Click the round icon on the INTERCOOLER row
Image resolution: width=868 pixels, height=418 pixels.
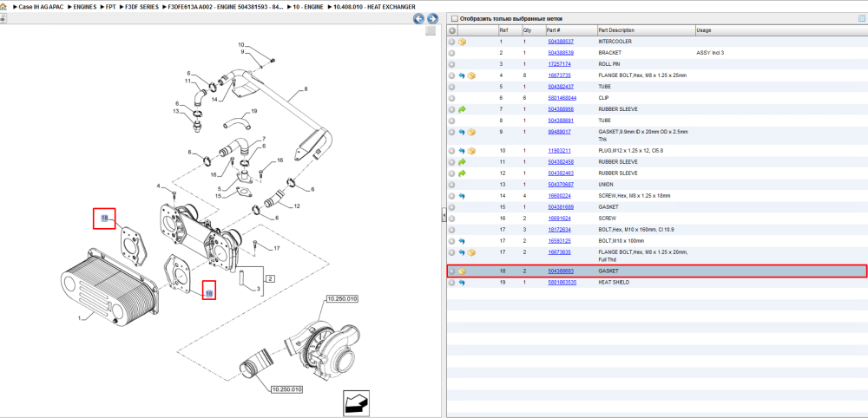coord(451,42)
